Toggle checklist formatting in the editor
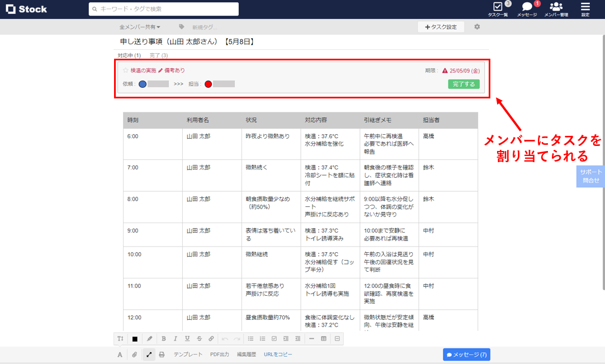 [x=275, y=338]
